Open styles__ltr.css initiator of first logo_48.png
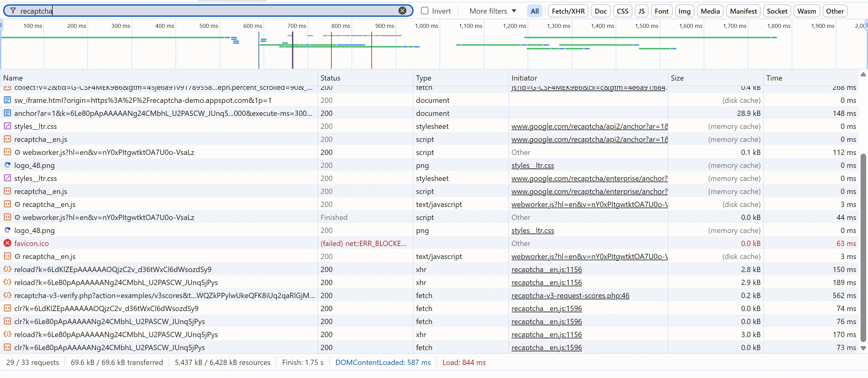This screenshot has width=868, height=378. (x=532, y=165)
